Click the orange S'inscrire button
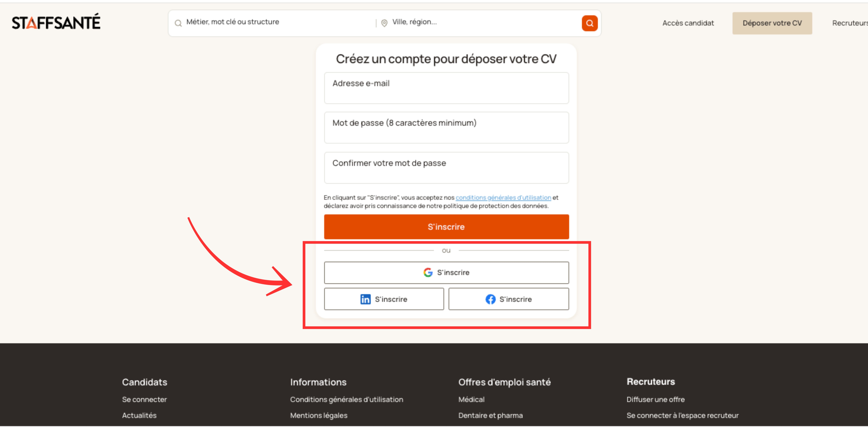The image size is (868, 434). (x=446, y=227)
